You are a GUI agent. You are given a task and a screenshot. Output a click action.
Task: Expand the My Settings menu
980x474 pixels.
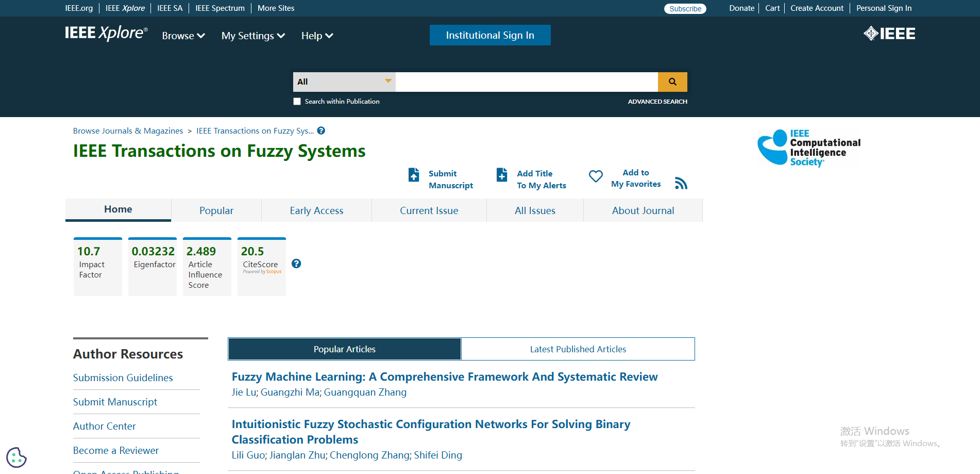(253, 36)
